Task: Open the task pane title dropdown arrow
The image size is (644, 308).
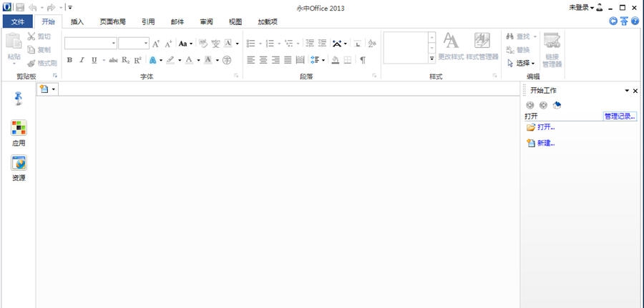Action: click(x=627, y=91)
